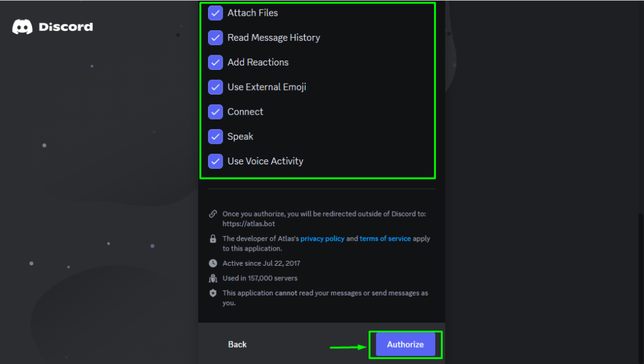Uncheck the Attach Files permission
644x364 pixels.
215,13
